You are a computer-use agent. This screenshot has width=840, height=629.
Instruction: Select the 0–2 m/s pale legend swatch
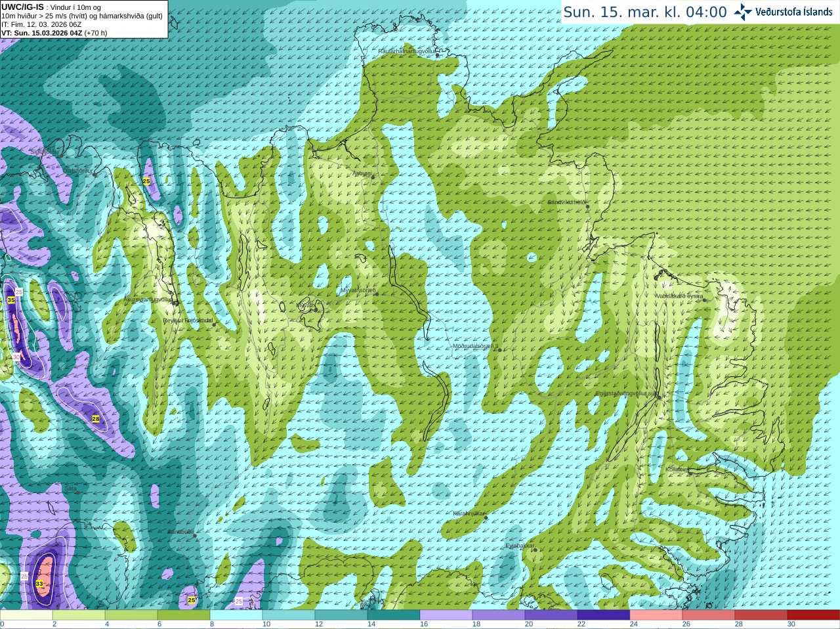point(26,615)
